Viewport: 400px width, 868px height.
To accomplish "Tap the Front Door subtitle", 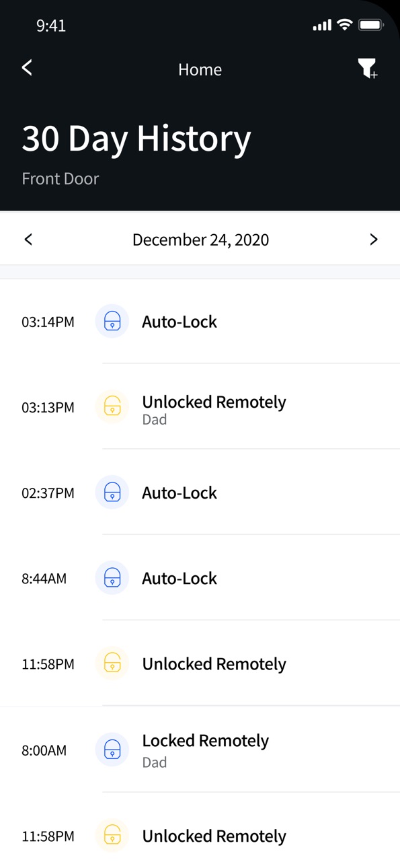I will tap(61, 178).
